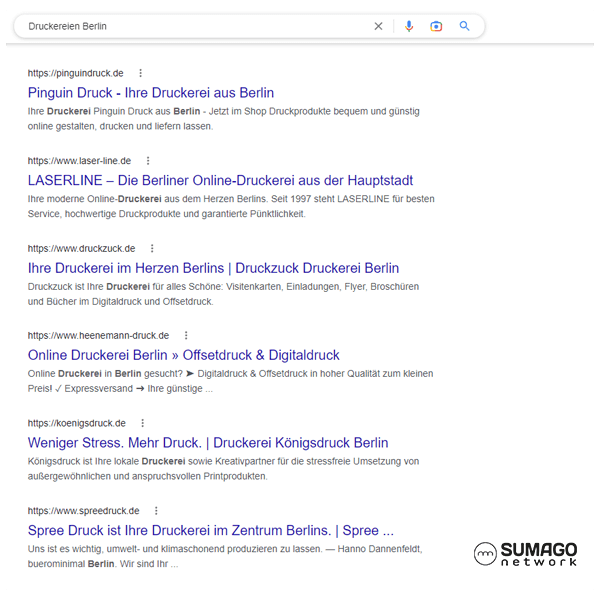The width and height of the screenshot is (600, 600).
Task: Click the LASERLINE snippet 'Seit 1997 steht LASERLINE'
Action: click(330, 199)
